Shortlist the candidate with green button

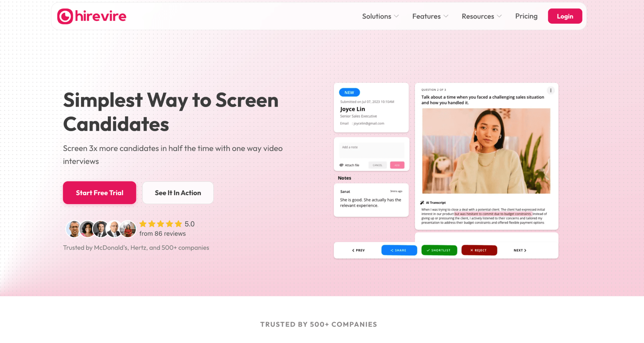(439, 250)
